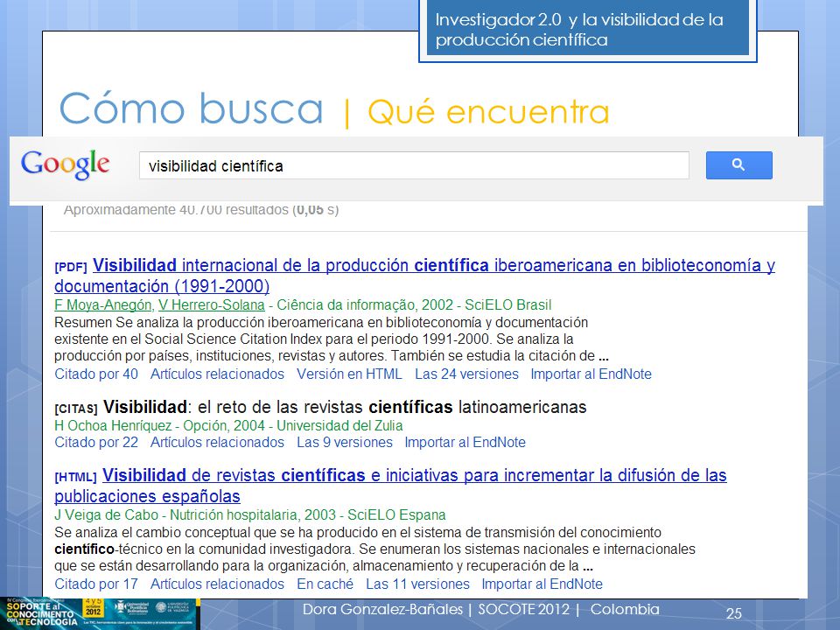Click the '[PDF]' tag of the first result
This screenshot has height=630, width=840.
click(x=71, y=267)
